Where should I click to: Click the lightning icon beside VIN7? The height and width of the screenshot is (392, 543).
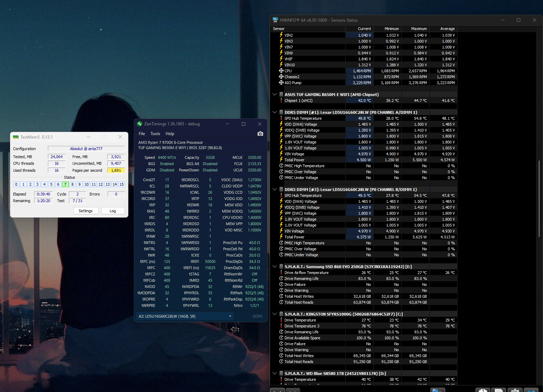[281, 47]
